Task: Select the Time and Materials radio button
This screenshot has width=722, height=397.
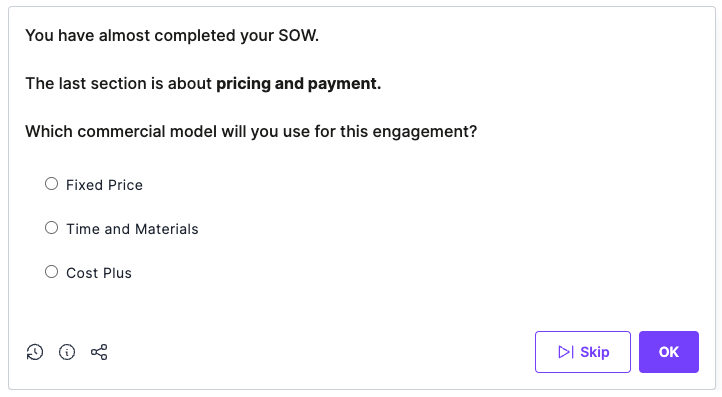Action: (x=52, y=228)
